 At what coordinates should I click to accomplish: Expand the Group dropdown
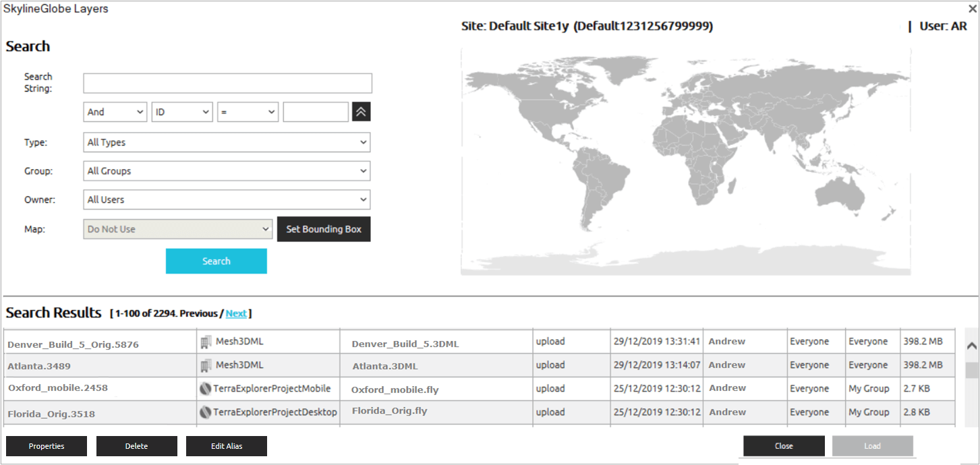[227, 171]
